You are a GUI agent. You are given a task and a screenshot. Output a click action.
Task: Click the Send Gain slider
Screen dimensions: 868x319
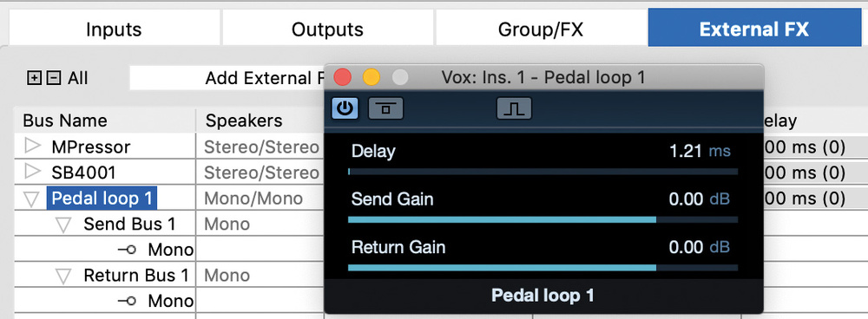pos(542,219)
